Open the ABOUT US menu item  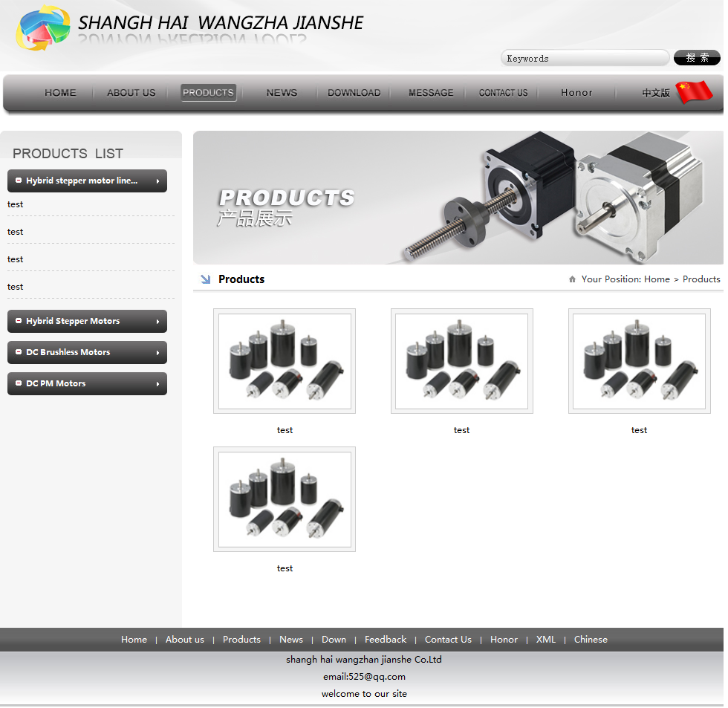(131, 93)
